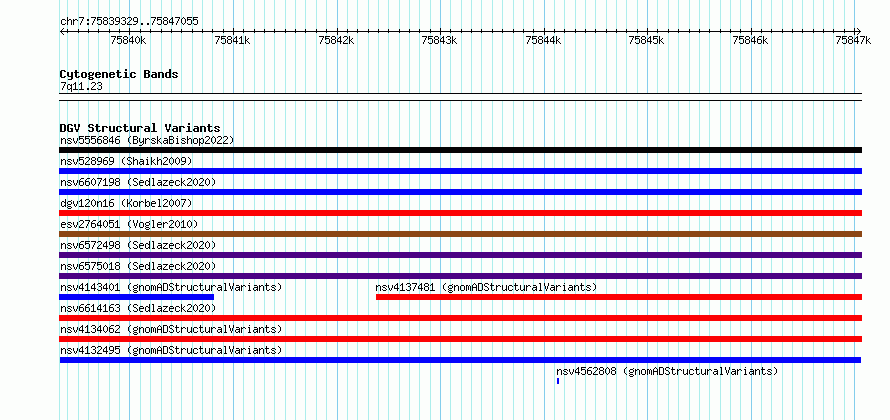Select the 7q11.23 cytogenetic band label

tap(81, 86)
